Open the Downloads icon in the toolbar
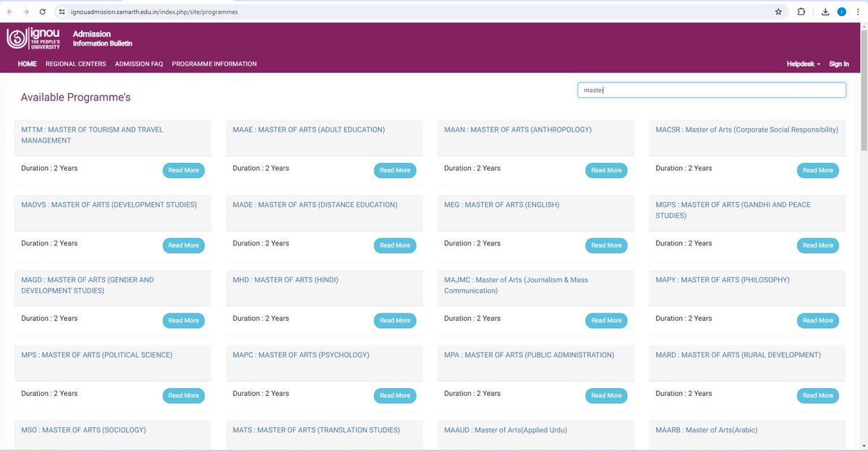The image size is (868, 451). coord(825,11)
